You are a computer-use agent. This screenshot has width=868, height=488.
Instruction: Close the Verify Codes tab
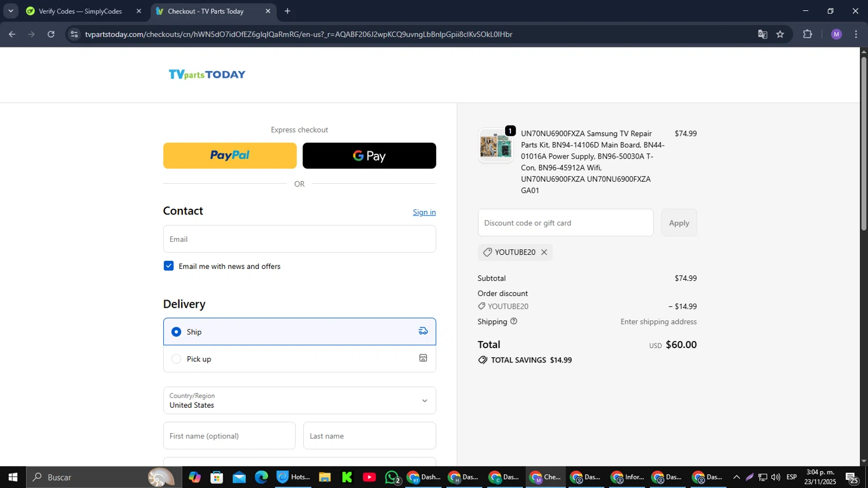[x=139, y=11]
